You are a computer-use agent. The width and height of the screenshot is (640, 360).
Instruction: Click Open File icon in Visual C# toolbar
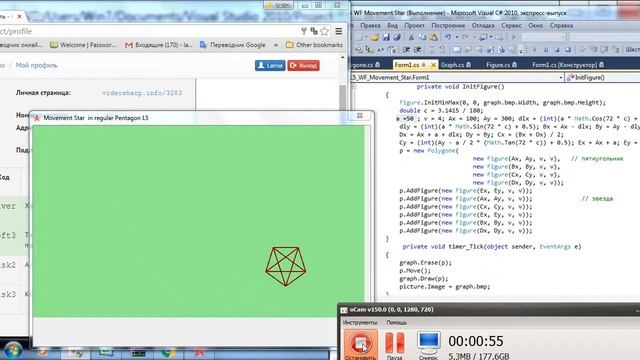(374, 38)
